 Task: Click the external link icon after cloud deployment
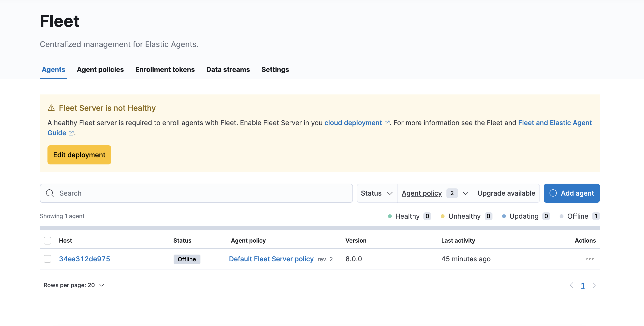click(x=387, y=123)
